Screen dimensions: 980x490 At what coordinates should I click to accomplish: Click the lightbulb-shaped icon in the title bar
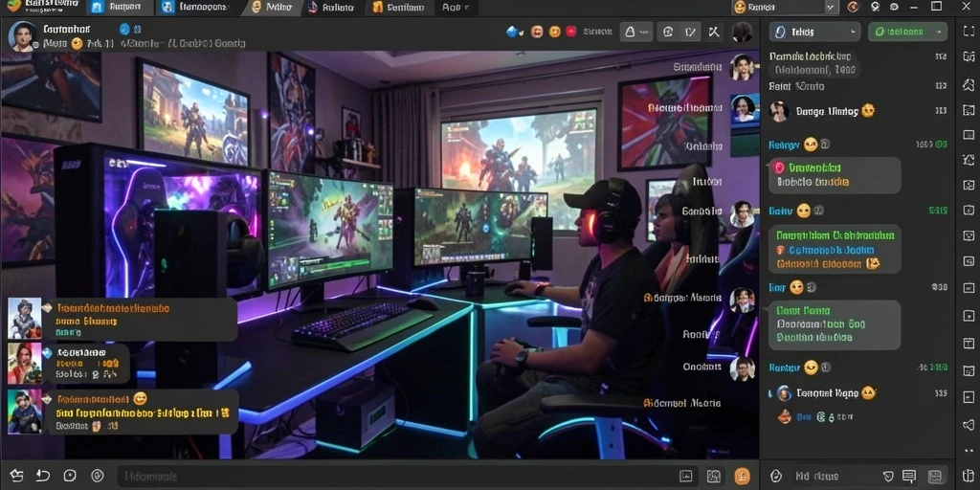pyautogui.click(x=875, y=7)
